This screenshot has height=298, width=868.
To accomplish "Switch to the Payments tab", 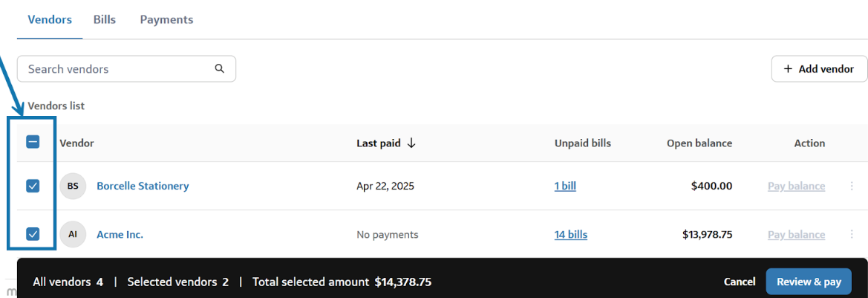I will (166, 19).
